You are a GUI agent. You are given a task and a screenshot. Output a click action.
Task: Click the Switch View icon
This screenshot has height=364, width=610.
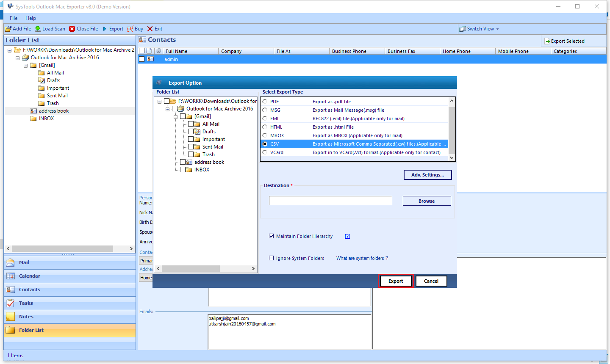[x=463, y=29]
